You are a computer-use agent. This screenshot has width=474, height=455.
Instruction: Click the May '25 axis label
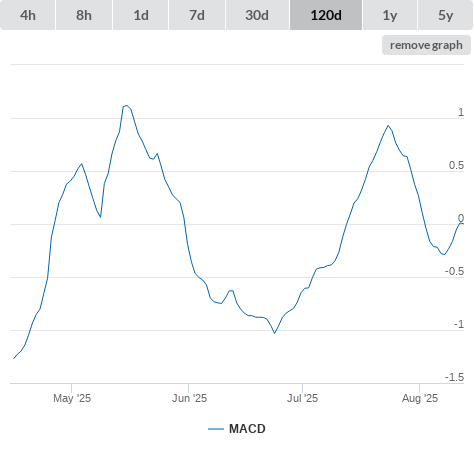(72, 398)
